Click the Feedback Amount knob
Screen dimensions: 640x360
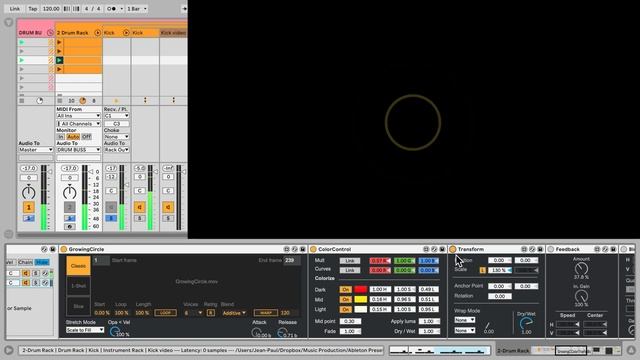point(581,269)
